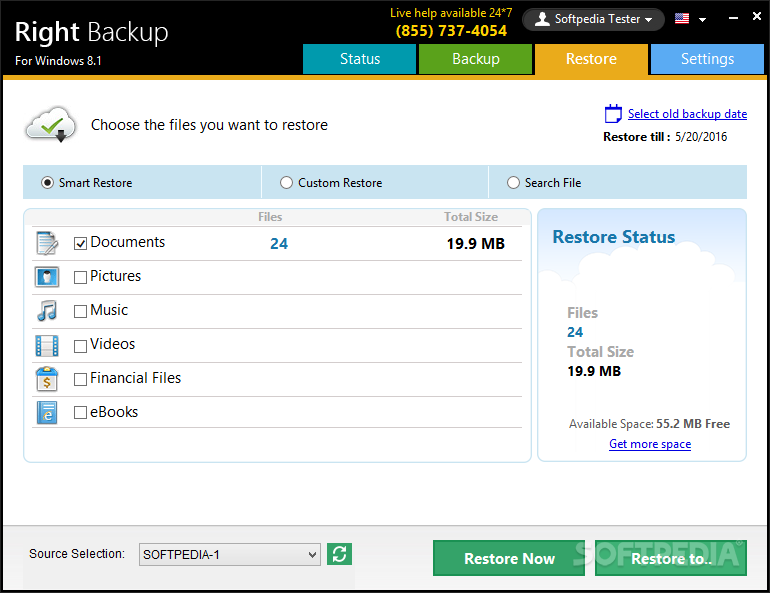Click the calendar icon beside backup date
The height and width of the screenshot is (593, 770).
(x=613, y=114)
